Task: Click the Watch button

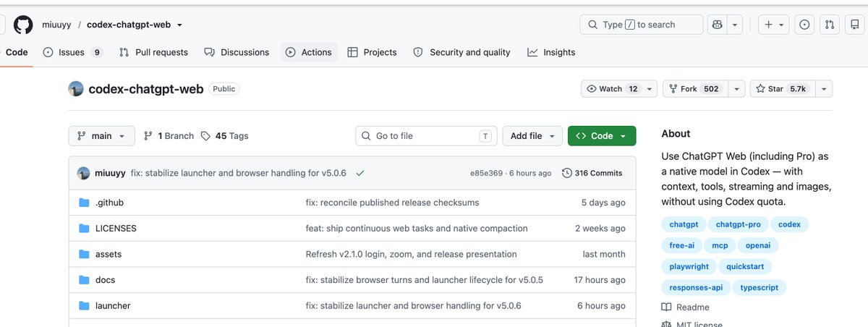Action: tap(612, 89)
